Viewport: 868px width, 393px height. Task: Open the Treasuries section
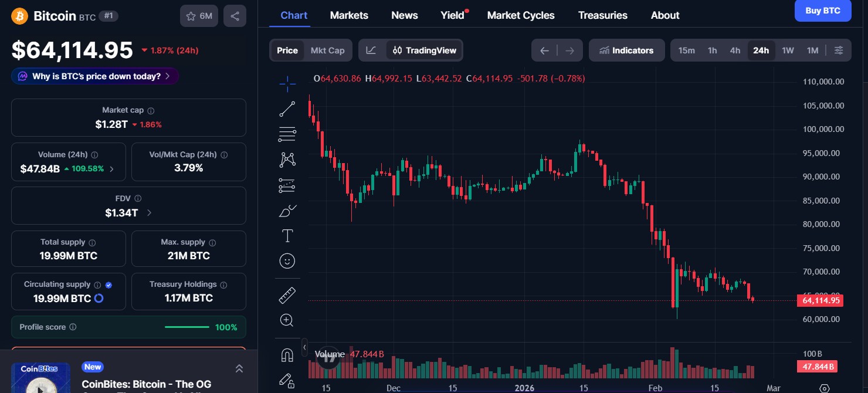click(x=603, y=15)
